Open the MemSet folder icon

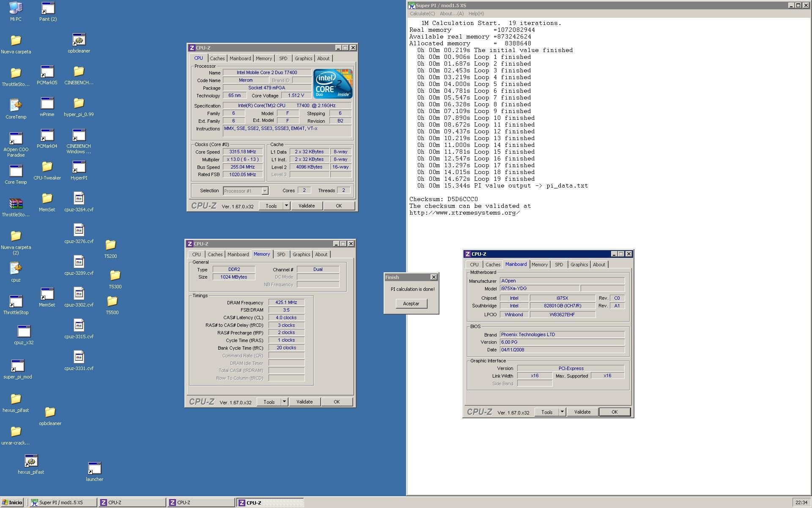[47, 199]
